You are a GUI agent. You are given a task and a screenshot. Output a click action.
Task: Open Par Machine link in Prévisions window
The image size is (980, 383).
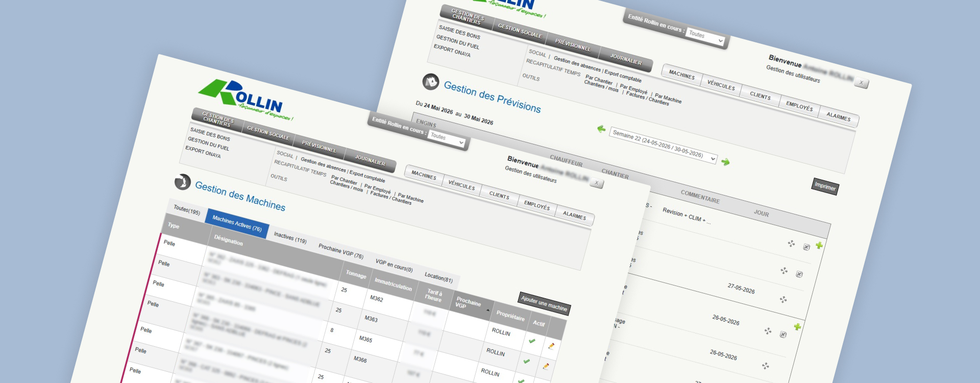click(x=668, y=98)
